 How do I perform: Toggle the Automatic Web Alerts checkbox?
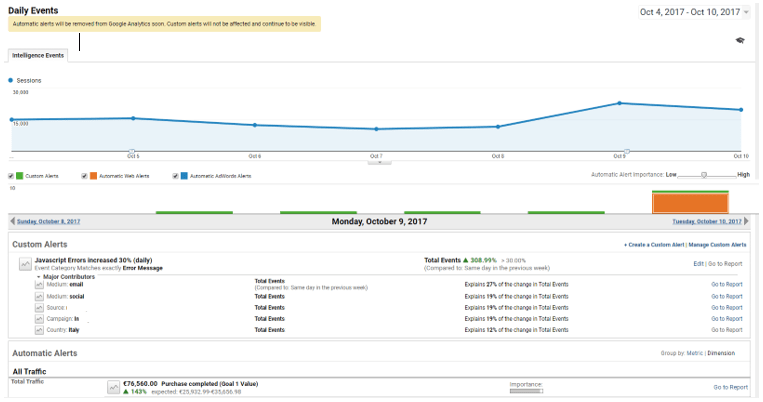coord(85,176)
